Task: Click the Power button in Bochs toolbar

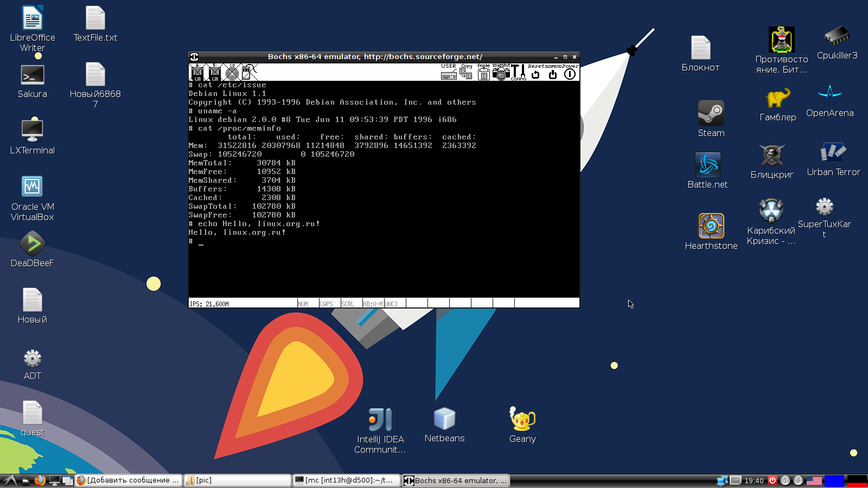Action: [x=570, y=72]
